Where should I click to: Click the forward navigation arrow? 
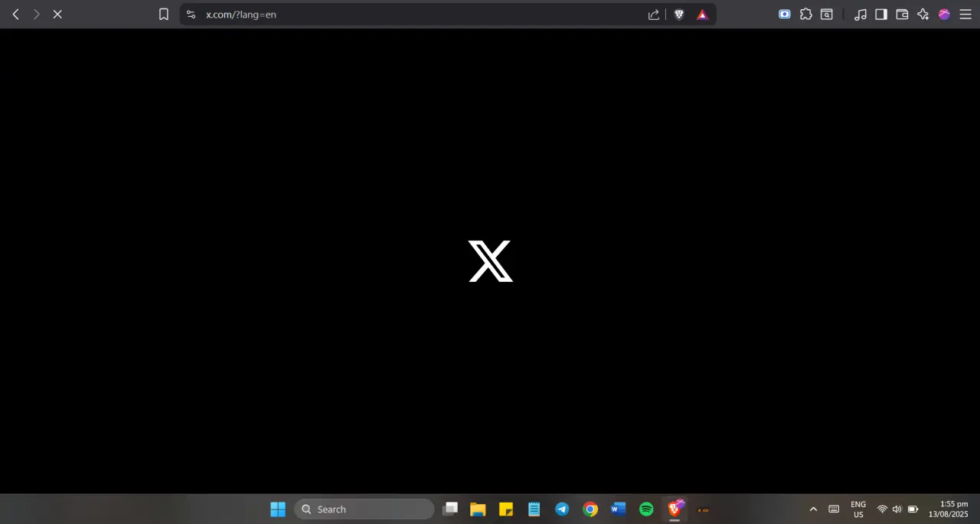[36, 14]
